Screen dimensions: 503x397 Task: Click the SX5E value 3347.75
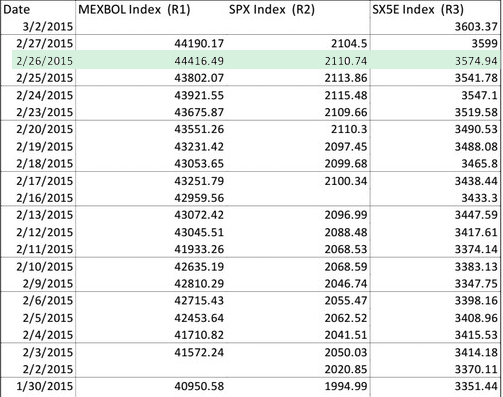[x=476, y=283]
